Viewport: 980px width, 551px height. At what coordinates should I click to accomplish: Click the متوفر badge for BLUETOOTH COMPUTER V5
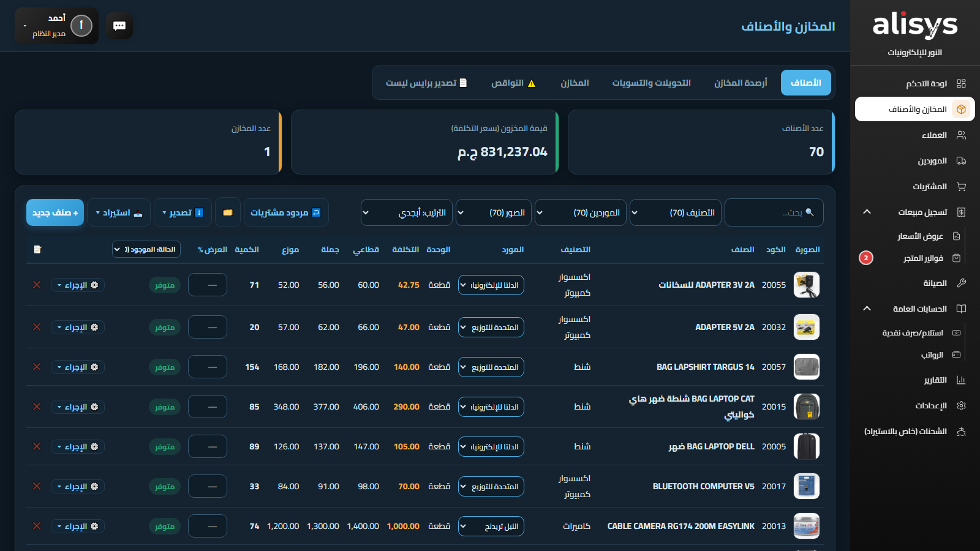[x=165, y=486]
